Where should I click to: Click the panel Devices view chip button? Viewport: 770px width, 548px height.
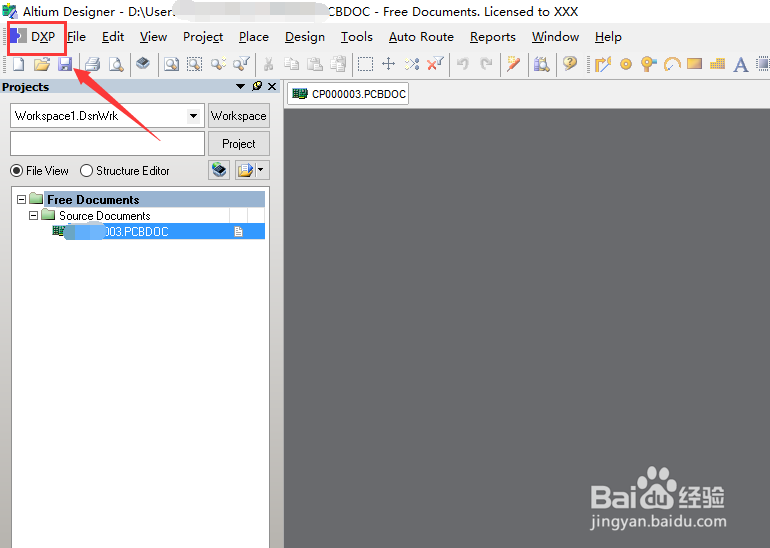219,170
